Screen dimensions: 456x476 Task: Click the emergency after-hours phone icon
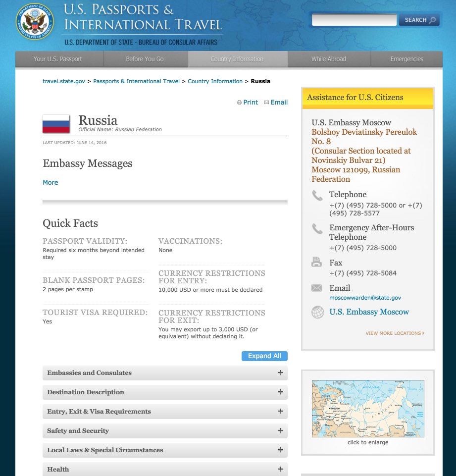tap(317, 229)
